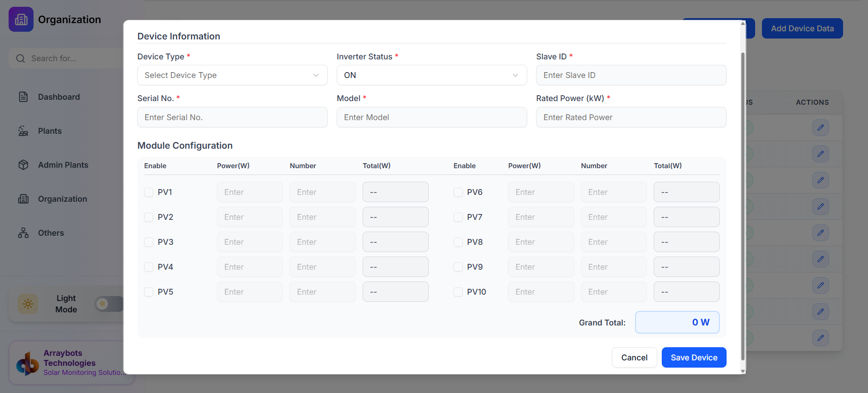The height and width of the screenshot is (393, 868).
Task: Click the last row edit pencil icon
Action: point(820,338)
